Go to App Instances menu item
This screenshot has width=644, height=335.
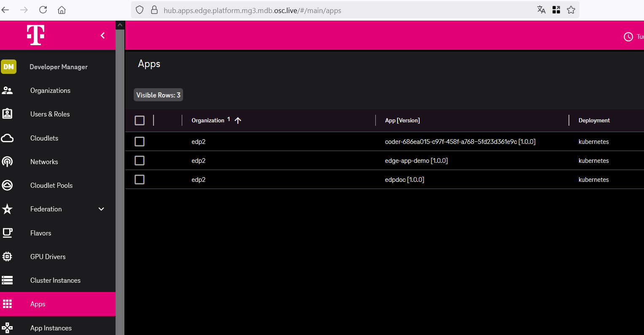pyautogui.click(x=51, y=328)
